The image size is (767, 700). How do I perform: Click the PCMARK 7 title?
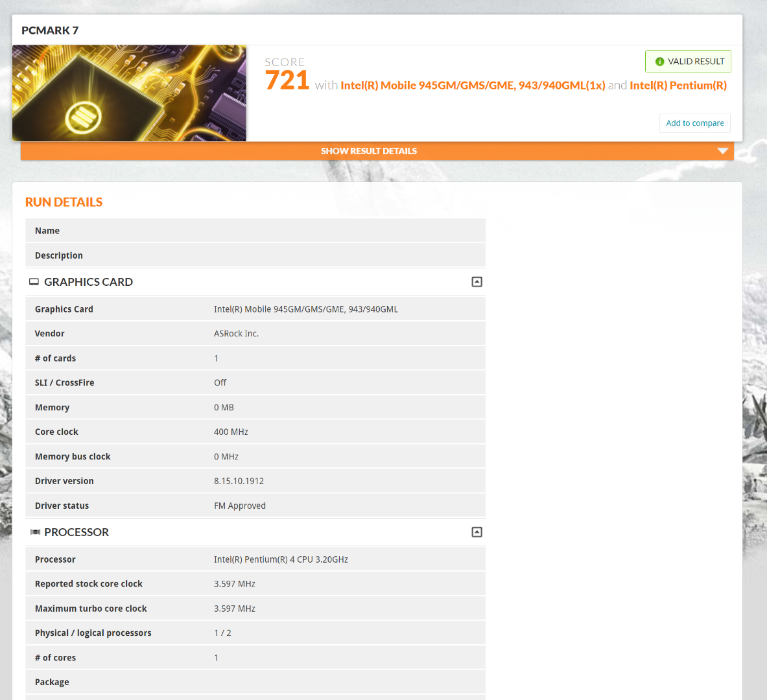point(50,30)
